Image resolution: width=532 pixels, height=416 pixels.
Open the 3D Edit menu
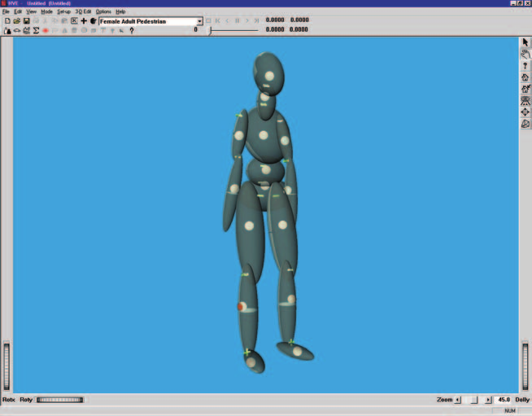[83, 11]
